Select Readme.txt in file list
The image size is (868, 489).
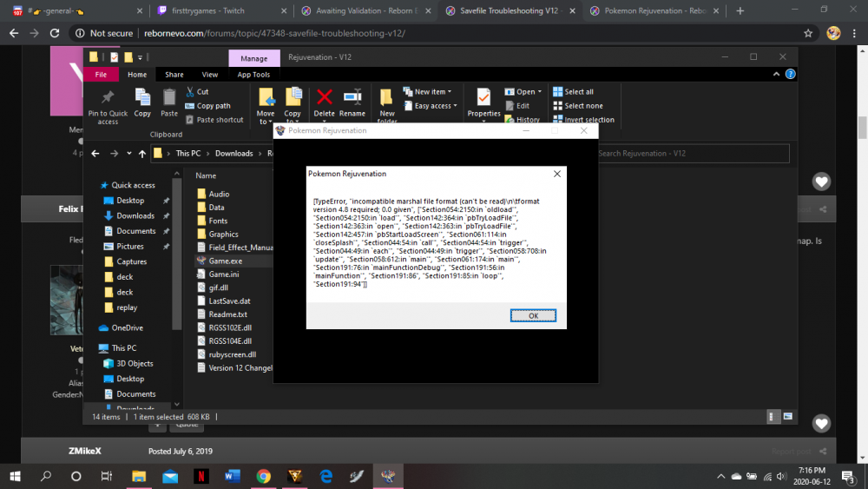pos(222,314)
